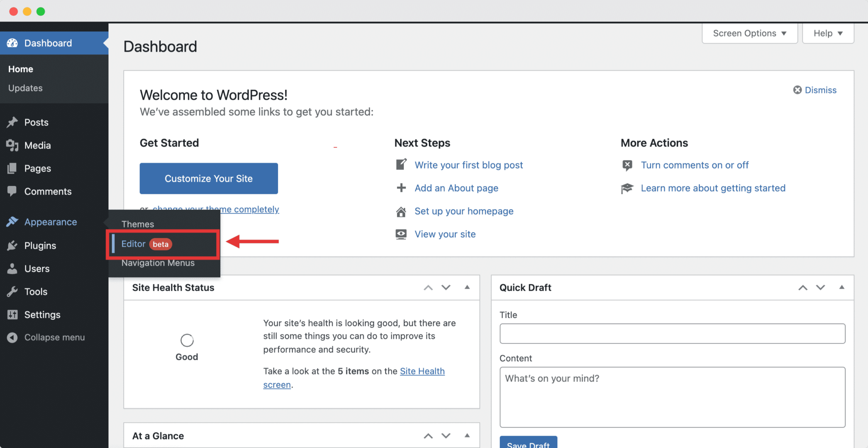The height and width of the screenshot is (448, 868).
Task: Toggle the Quick Draft panel collapse arrow
Action: pos(842,287)
